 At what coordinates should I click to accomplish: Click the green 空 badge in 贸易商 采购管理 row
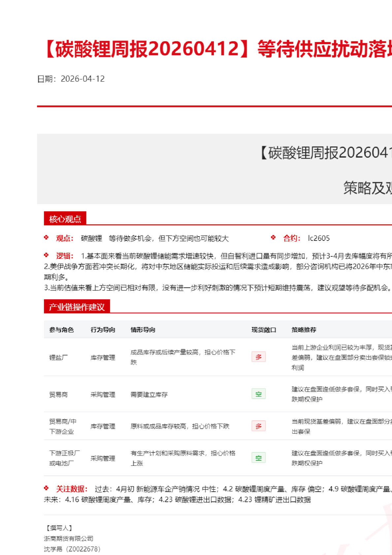(x=258, y=394)
